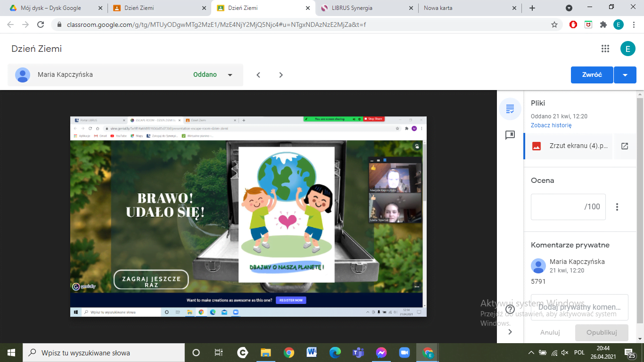This screenshot has height=362, width=644.
Task: Expand the student selector dropdown
Action: pyautogui.click(x=230, y=75)
